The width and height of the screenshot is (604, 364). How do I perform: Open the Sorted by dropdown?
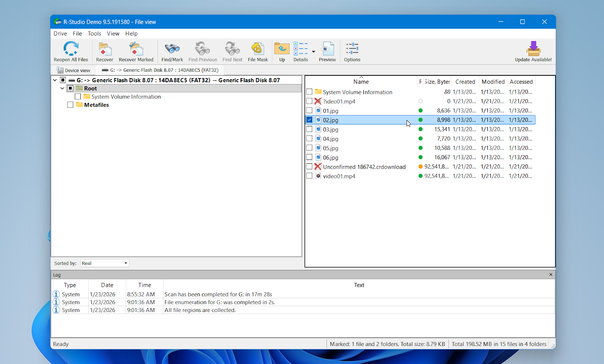tap(125, 263)
